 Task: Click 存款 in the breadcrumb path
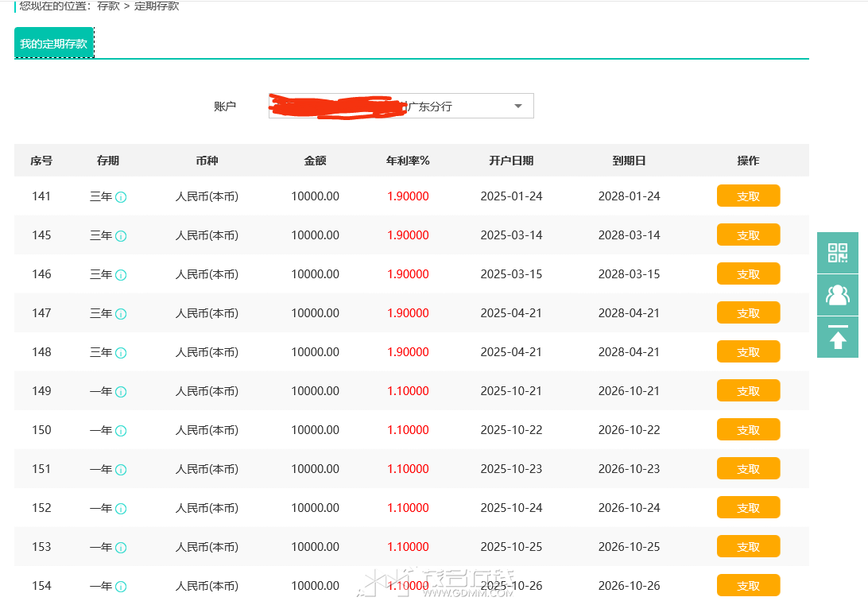click(x=108, y=6)
